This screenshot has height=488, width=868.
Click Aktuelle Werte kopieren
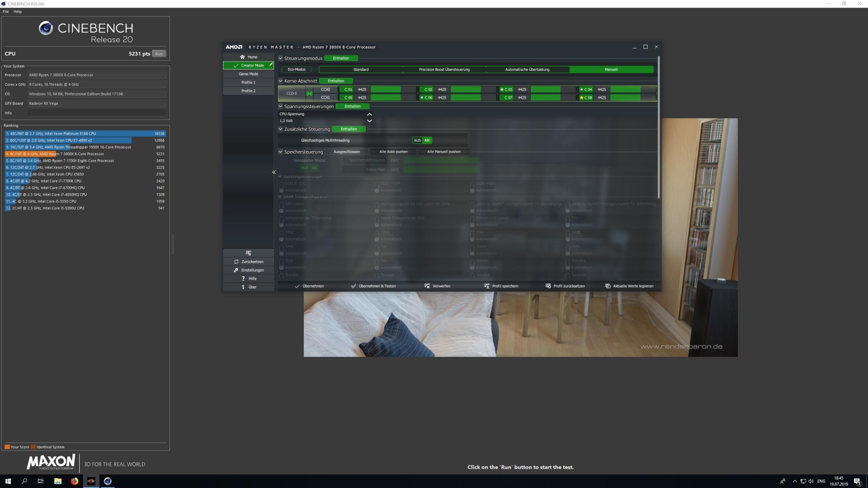click(x=629, y=286)
